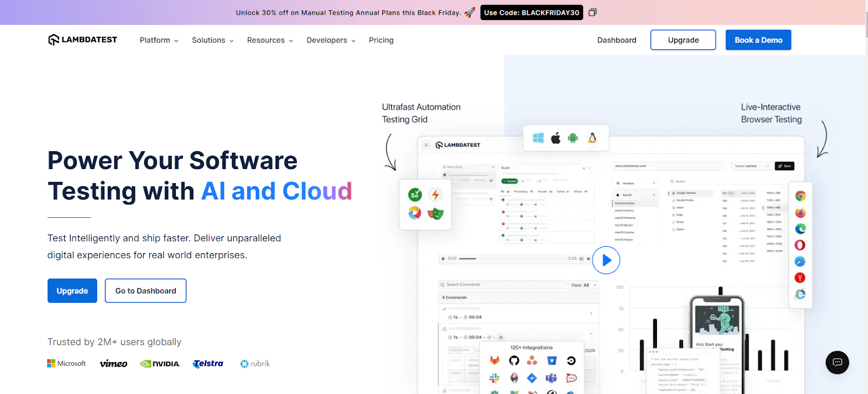Click the small play icon beside 0:02
The width and height of the screenshot is (868, 394).
point(443,259)
